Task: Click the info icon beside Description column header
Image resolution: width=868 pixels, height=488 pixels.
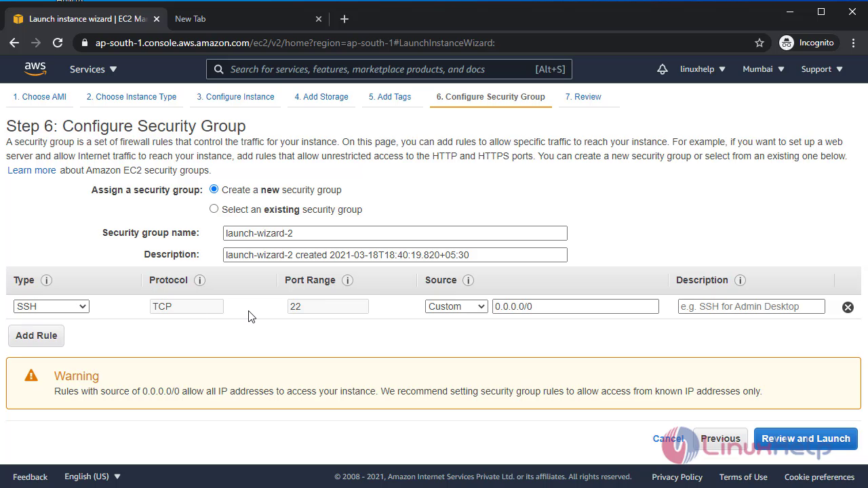Action: coord(740,280)
